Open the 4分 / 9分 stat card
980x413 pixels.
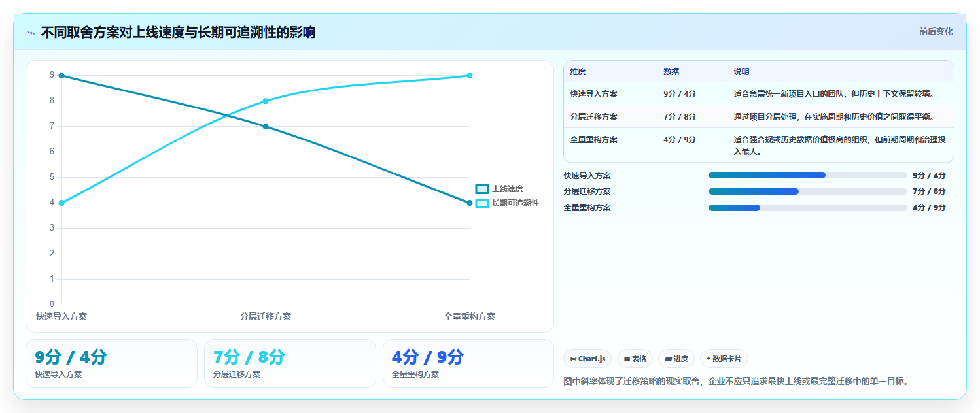468,363
